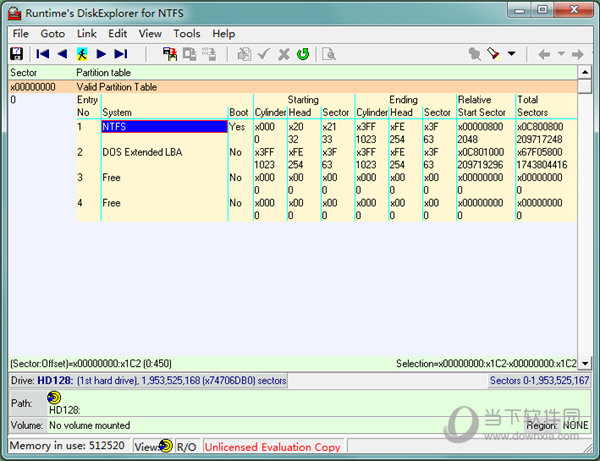This screenshot has height=461, width=600.
Task: Click the vertical scrollbar thumb
Action: coord(585,86)
